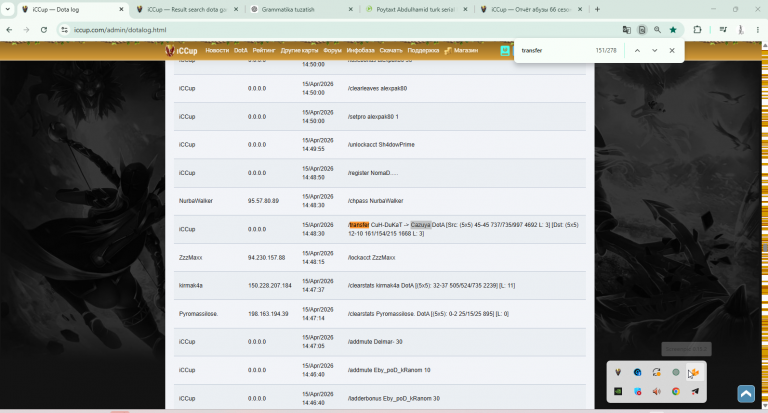Click the teal user icon in site header
This screenshot has height=413, width=768.
click(505, 50)
